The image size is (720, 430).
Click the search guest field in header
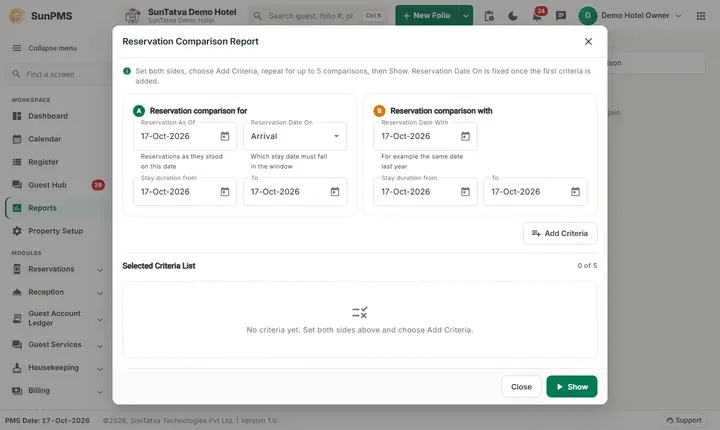[319, 16]
